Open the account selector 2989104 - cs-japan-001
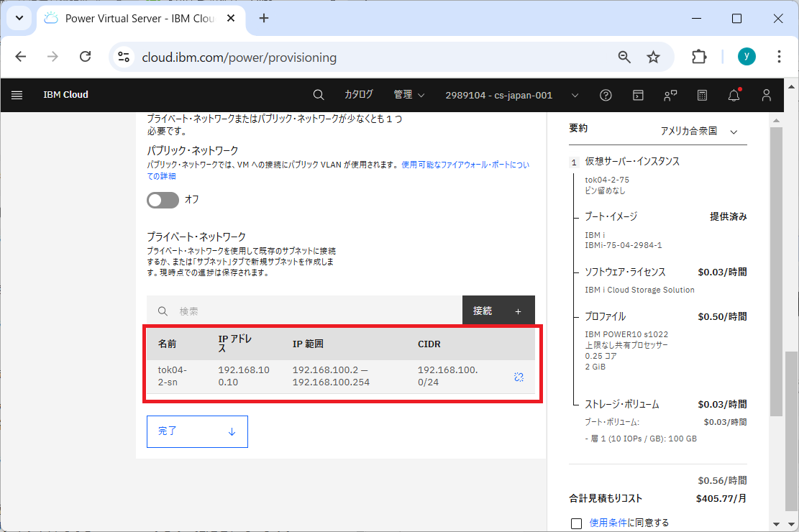The height and width of the screenshot is (532, 799). [x=511, y=96]
